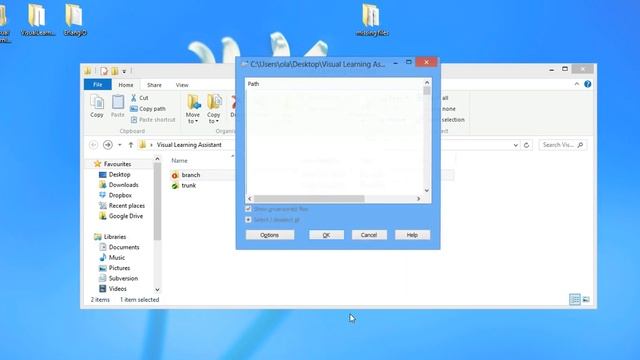
Task: Click quick access Properties icon in title bar
Action: (x=104, y=71)
